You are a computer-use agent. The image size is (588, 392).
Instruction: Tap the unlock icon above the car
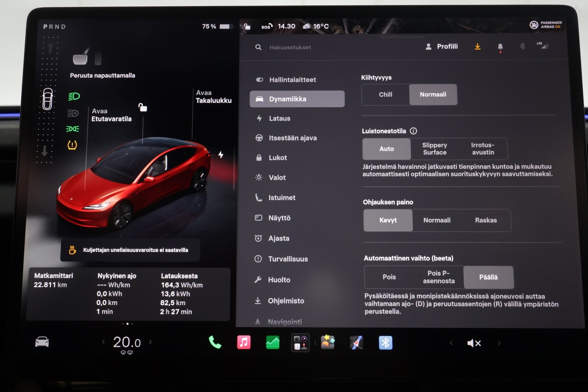point(143,107)
